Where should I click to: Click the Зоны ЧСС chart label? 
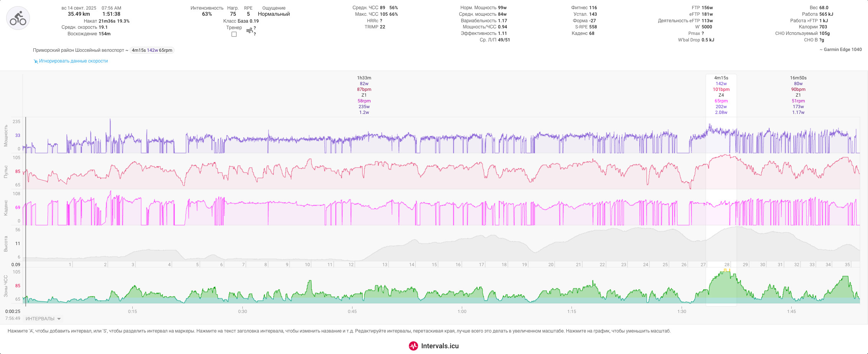pos(6,286)
